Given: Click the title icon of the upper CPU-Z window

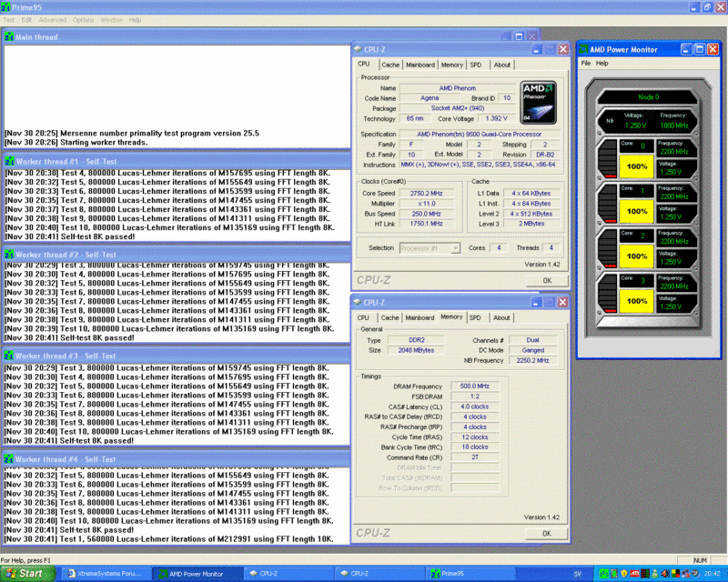Looking at the screenshot, I should tap(358, 49).
